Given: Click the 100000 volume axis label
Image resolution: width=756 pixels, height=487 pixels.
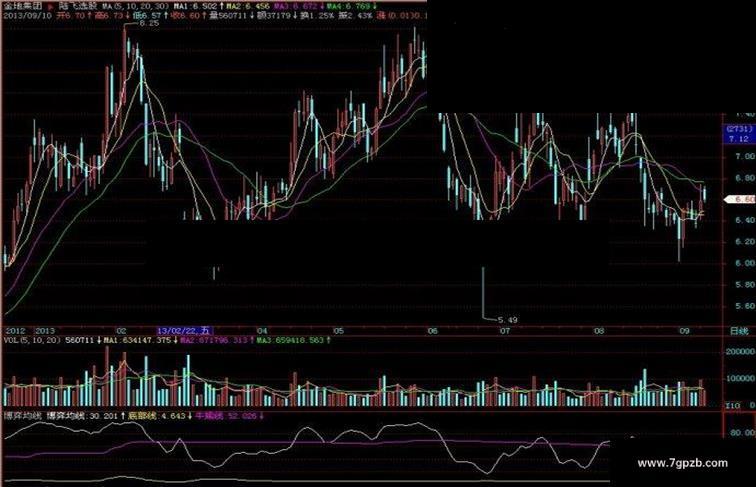Looking at the screenshot, I should (741, 379).
